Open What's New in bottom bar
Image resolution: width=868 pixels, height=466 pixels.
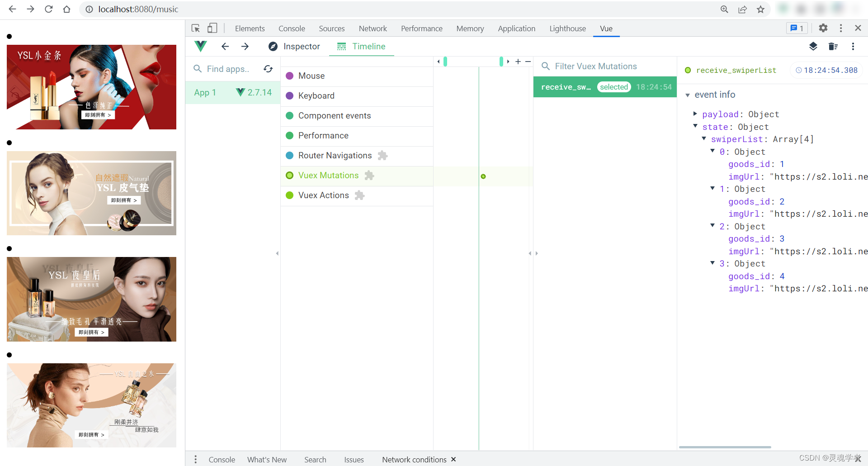coord(267,459)
